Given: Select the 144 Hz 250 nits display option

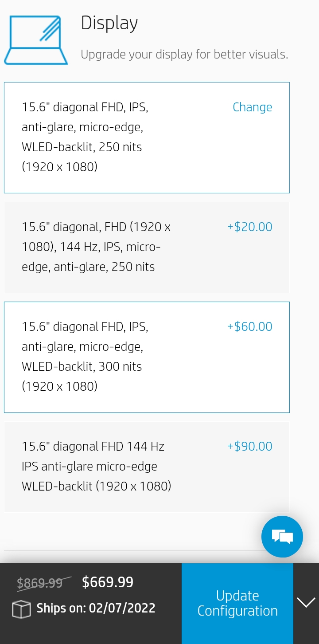Looking at the screenshot, I should pos(147,247).
